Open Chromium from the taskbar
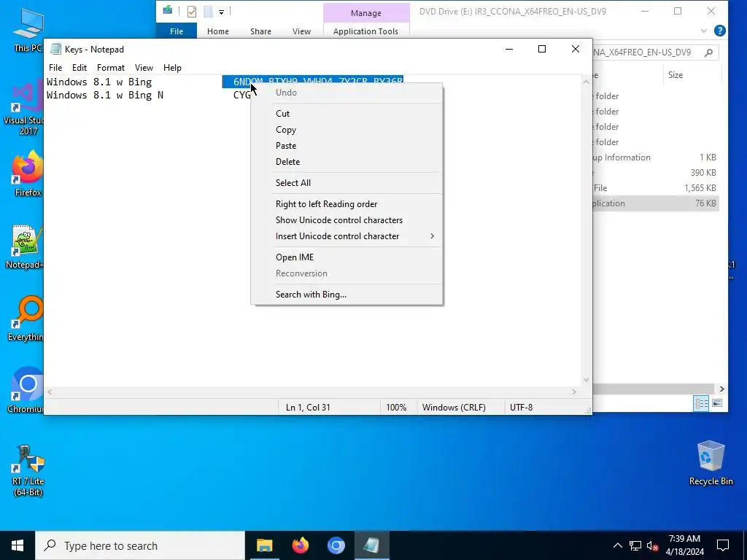747x560 pixels. 336,545
